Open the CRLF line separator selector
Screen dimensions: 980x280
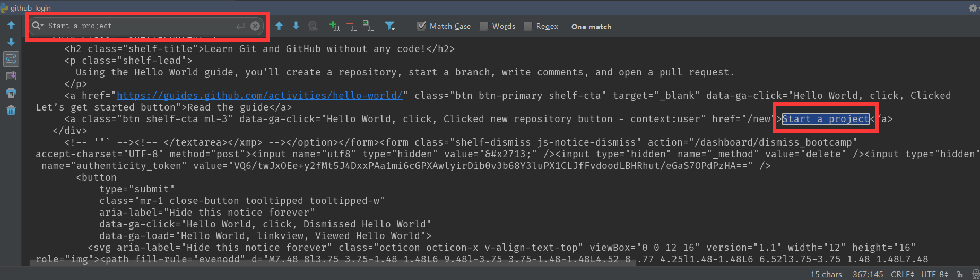pos(902,274)
